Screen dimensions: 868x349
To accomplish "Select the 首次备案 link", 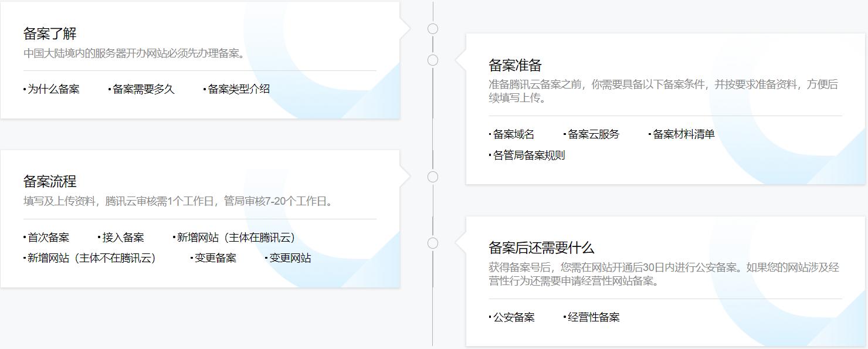I will (x=49, y=237).
